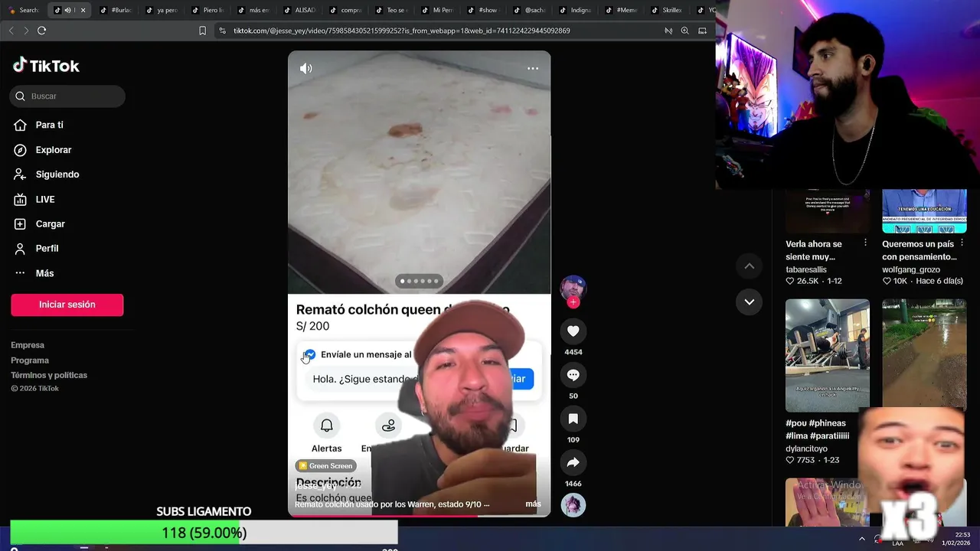
Task: Go to Siguiendo section
Action: [x=57, y=174]
